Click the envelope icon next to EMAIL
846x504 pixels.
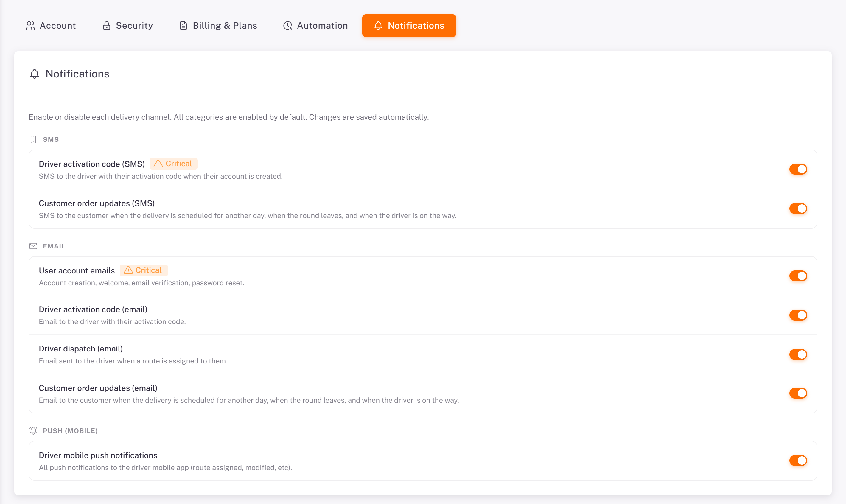tap(33, 246)
